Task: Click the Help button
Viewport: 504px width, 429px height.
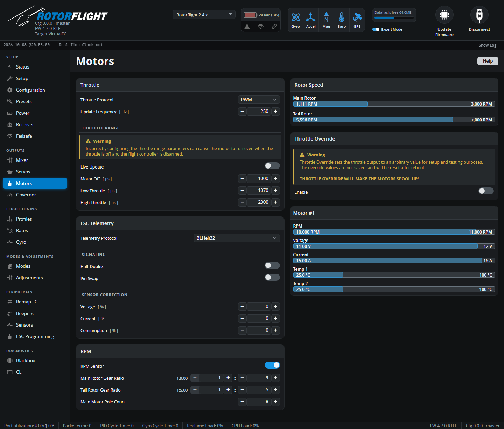Action: (x=488, y=61)
